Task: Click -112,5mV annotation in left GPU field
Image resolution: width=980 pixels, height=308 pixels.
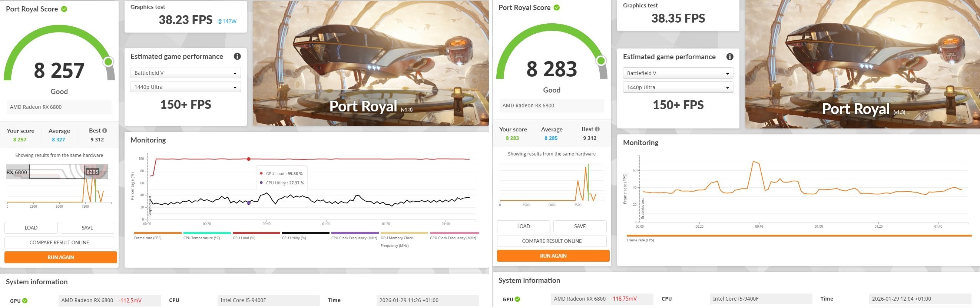Action: (x=130, y=300)
